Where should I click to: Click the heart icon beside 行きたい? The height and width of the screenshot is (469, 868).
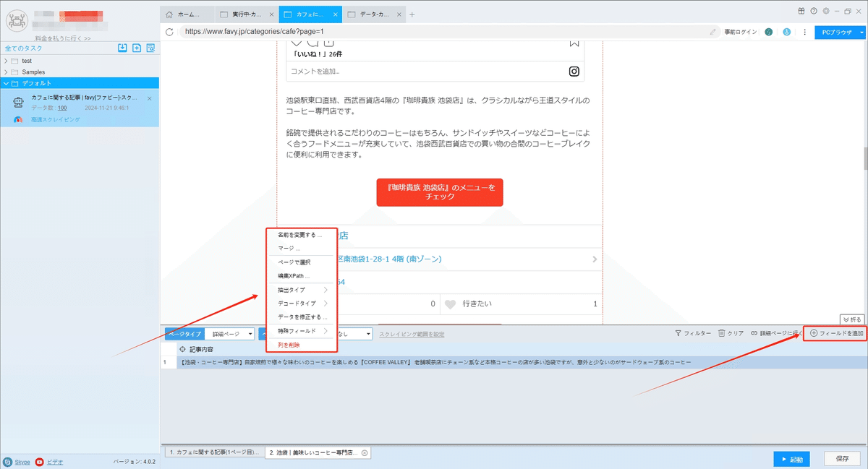tap(450, 304)
